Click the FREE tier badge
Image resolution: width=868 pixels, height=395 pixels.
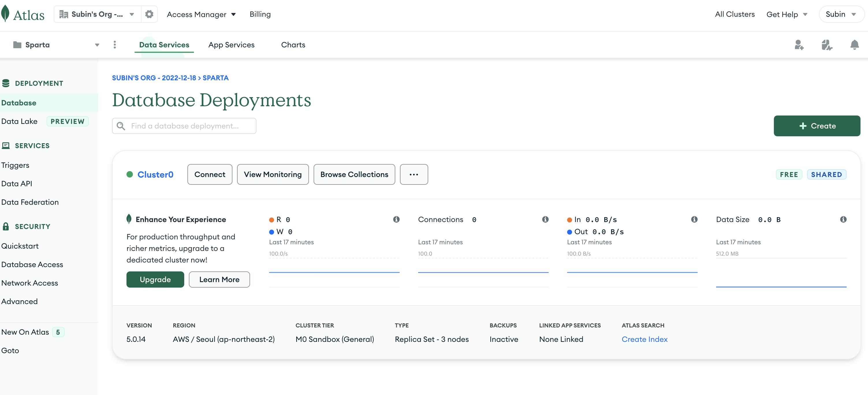(789, 175)
